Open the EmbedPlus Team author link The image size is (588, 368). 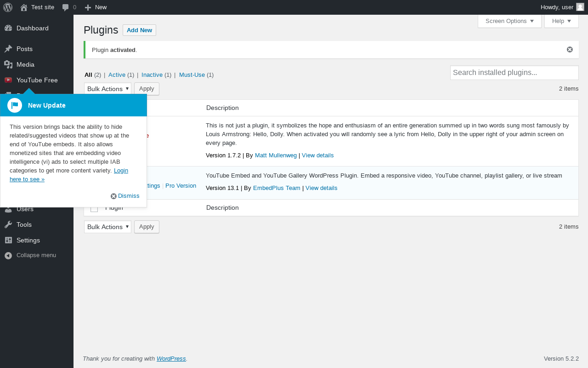pos(277,188)
